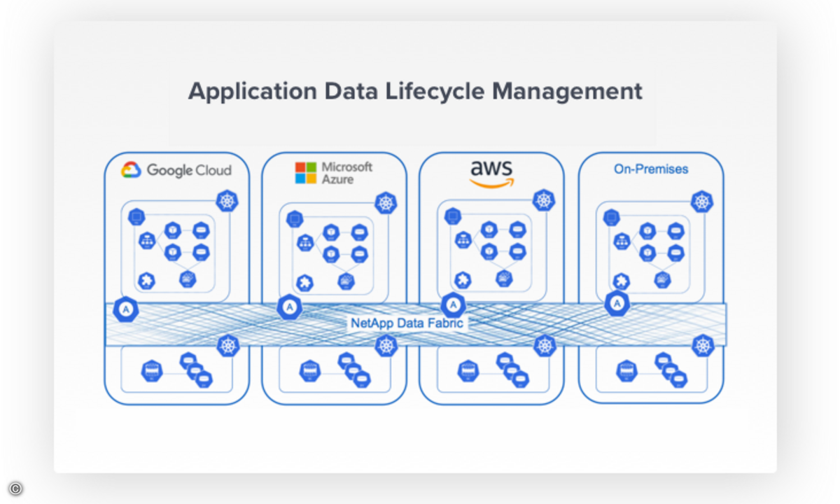
Task: Click the upper Kubernetes wheel in On-Premises panel
Action: pyautogui.click(x=701, y=202)
